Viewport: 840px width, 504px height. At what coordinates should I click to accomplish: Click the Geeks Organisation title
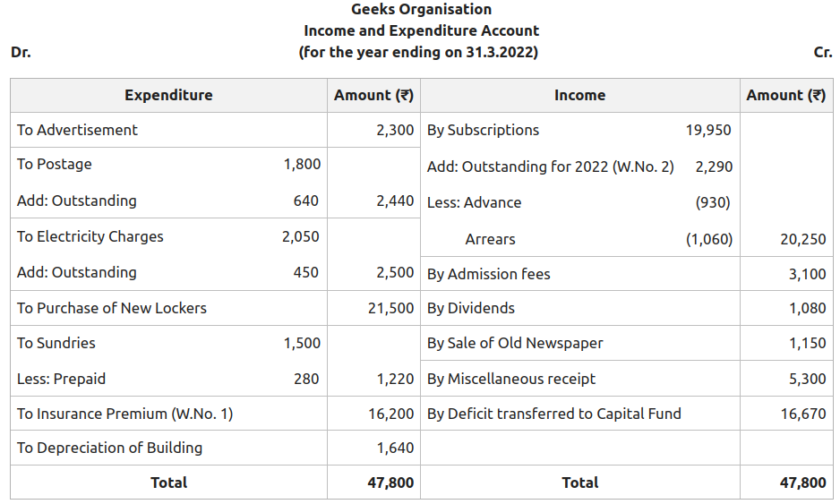pos(421,10)
